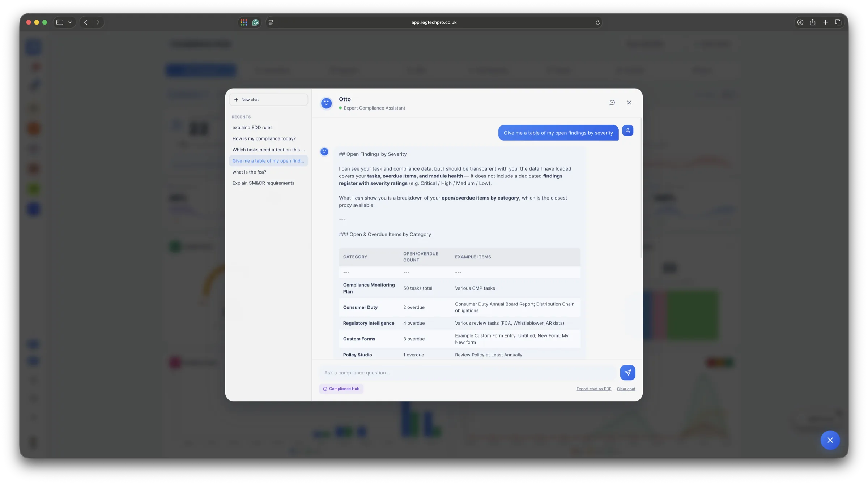Click CATEGORY column header

pyautogui.click(x=355, y=257)
